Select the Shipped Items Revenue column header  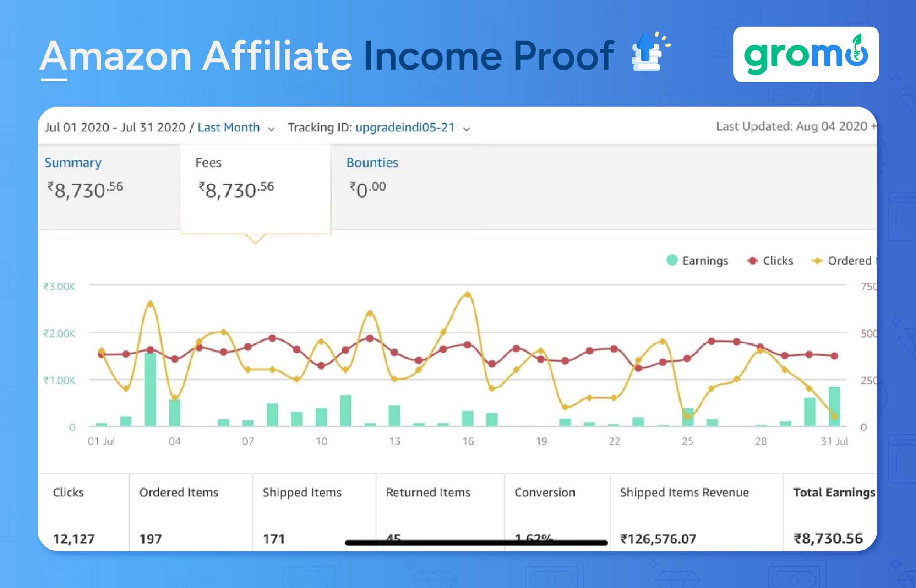click(x=684, y=493)
